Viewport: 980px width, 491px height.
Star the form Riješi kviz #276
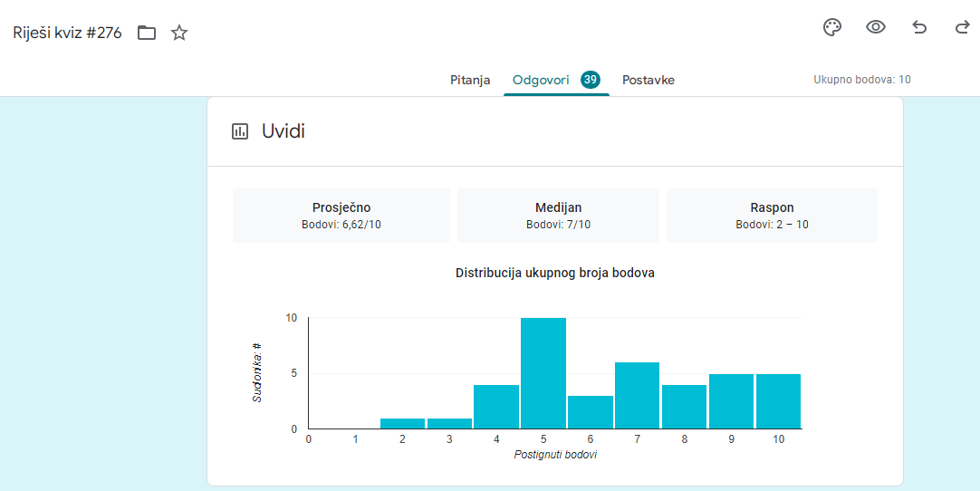coord(179,33)
